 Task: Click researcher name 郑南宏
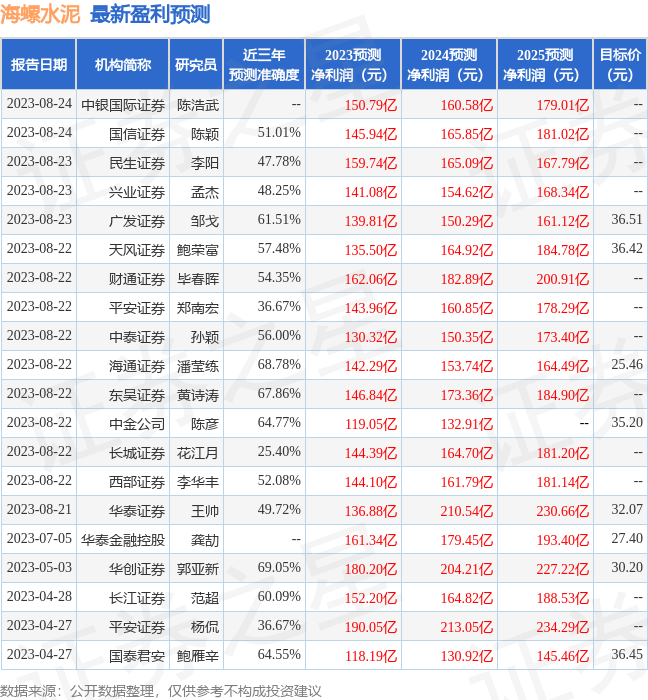(x=198, y=308)
